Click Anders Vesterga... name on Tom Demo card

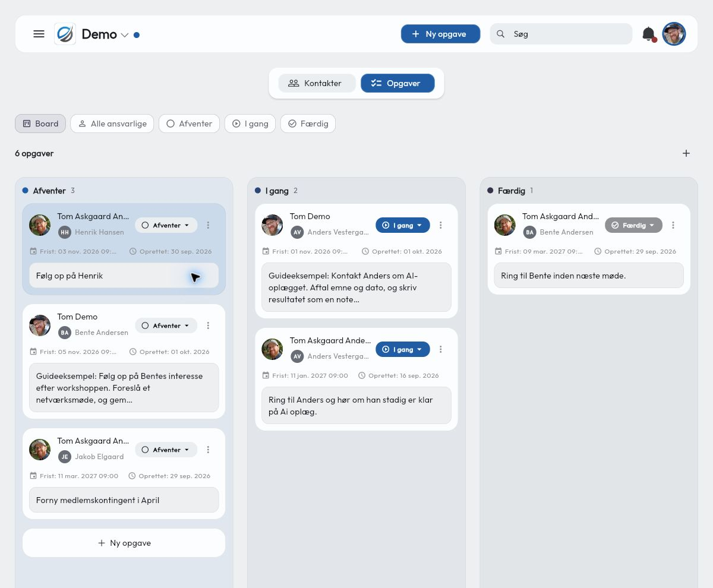(338, 232)
